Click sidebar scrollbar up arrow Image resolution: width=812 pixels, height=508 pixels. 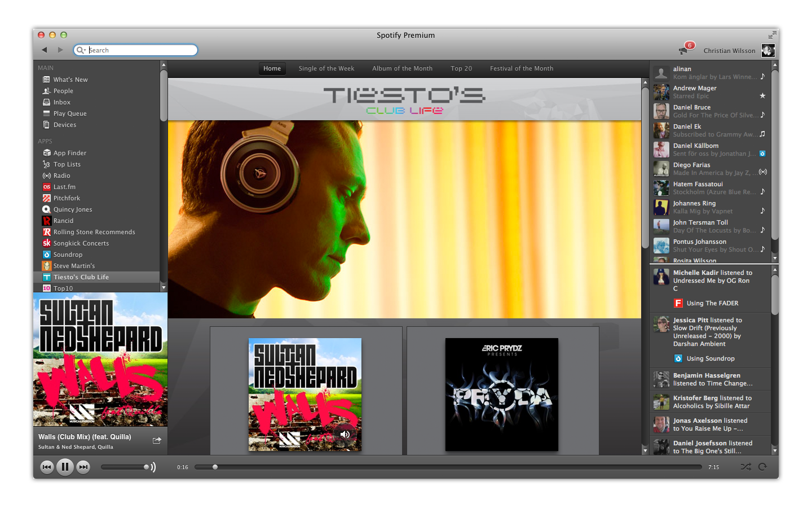coord(164,65)
